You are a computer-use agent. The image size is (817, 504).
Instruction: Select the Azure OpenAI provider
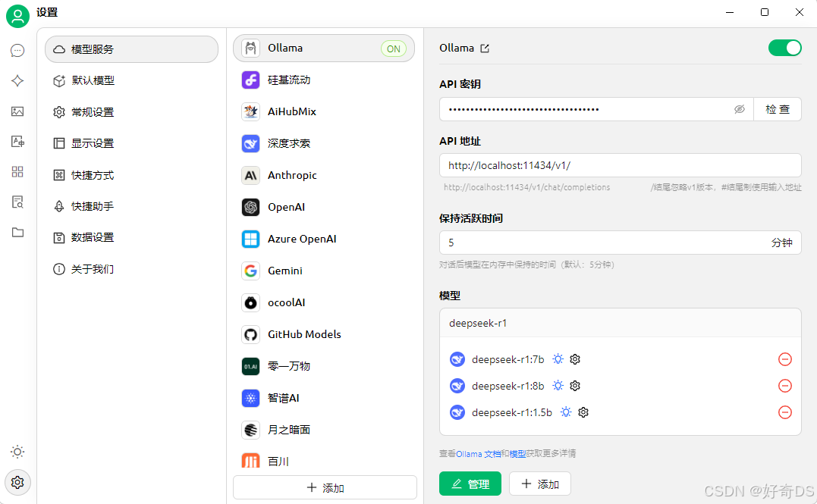pyautogui.click(x=324, y=239)
